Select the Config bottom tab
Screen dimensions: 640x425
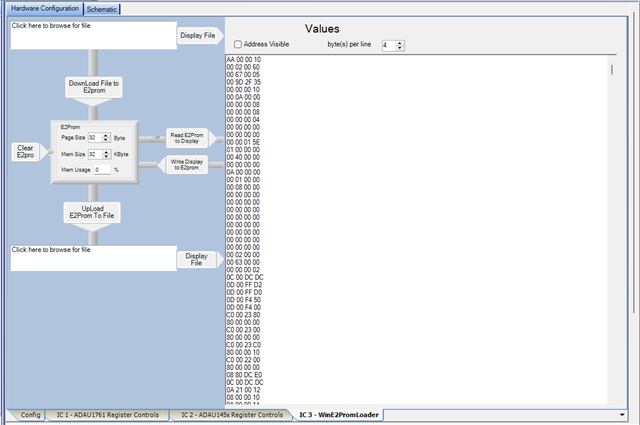[31, 415]
